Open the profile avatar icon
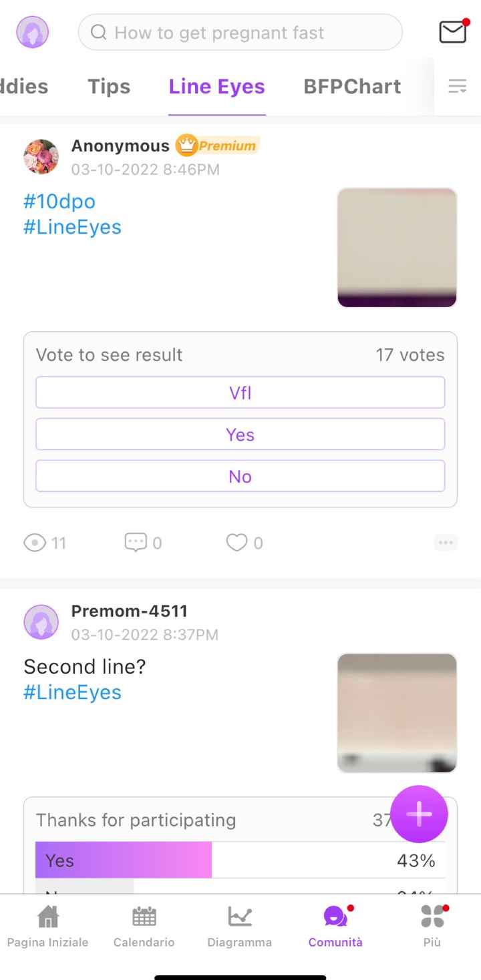The width and height of the screenshot is (481, 980). point(33,32)
